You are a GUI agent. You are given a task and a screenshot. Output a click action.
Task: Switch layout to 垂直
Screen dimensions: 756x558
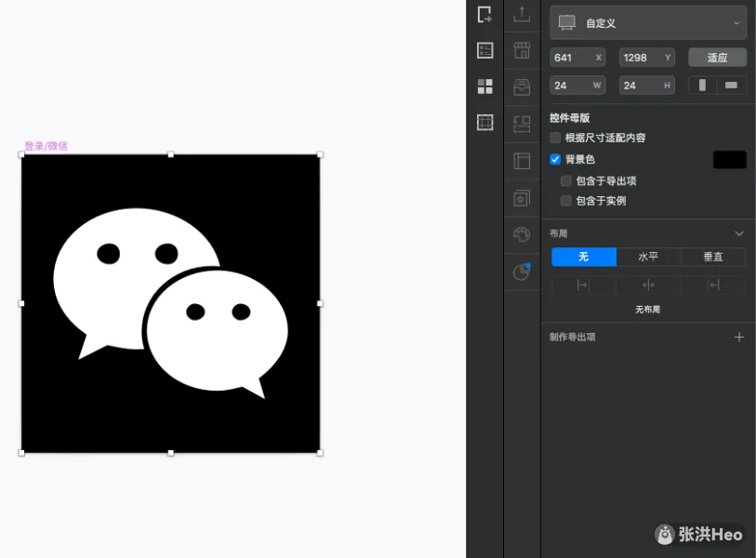tap(713, 257)
